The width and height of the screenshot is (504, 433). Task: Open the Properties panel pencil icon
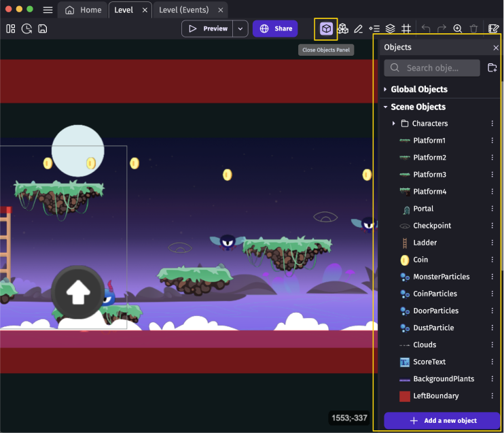(x=359, y=29)
